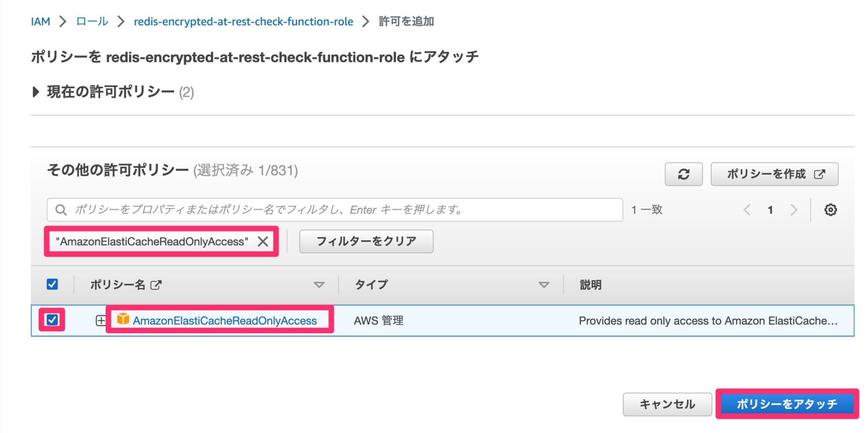Click the external link icon on ポリシーを作成
The image size is (868, 433).
coord(820,174)
